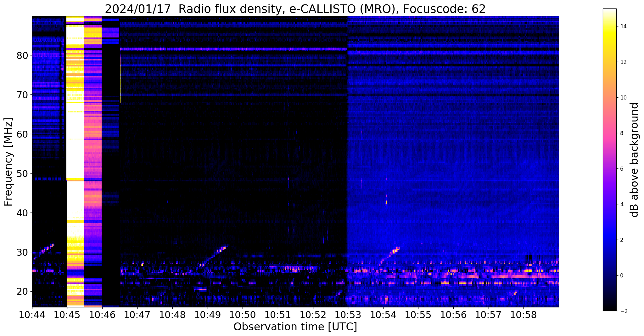Click the 'Observation time [UTC]' x-axis label

tap(295, 327)
